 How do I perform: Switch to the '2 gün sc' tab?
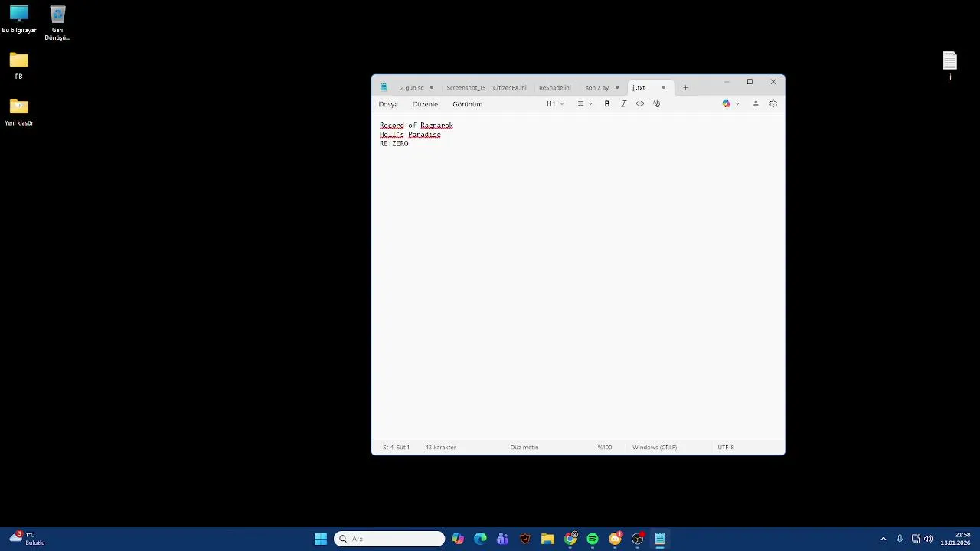412,88
